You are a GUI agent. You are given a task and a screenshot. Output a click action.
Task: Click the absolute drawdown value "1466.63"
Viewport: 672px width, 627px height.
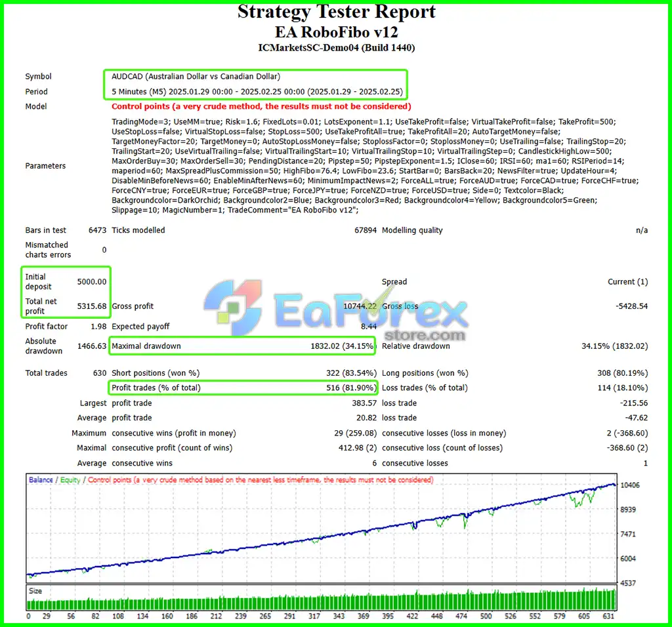92,346
